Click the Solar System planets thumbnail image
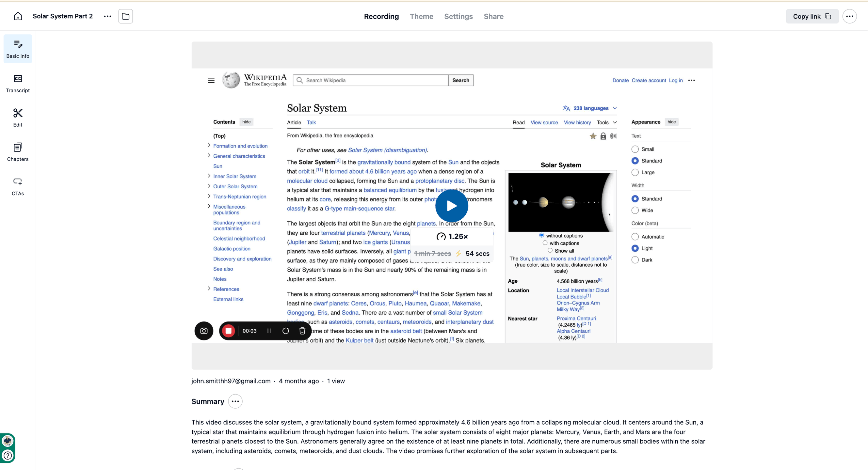Screen dimensions: 868x470 coord(561,202)
